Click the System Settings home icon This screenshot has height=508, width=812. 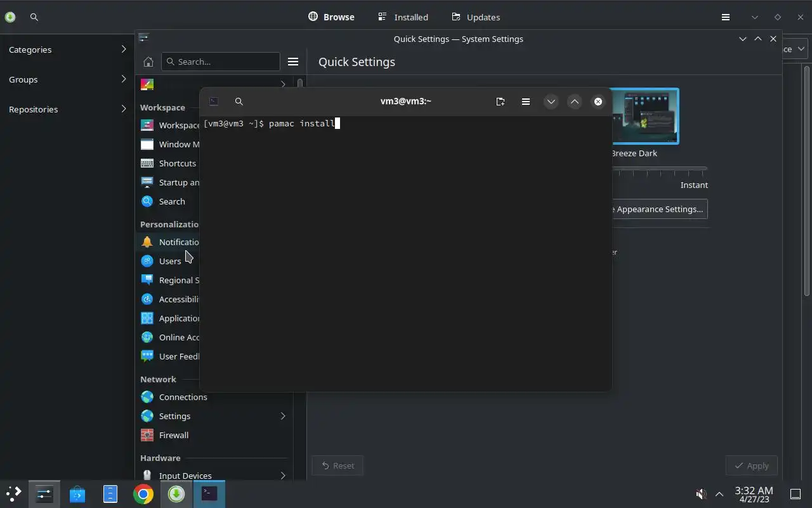[148, 62]
